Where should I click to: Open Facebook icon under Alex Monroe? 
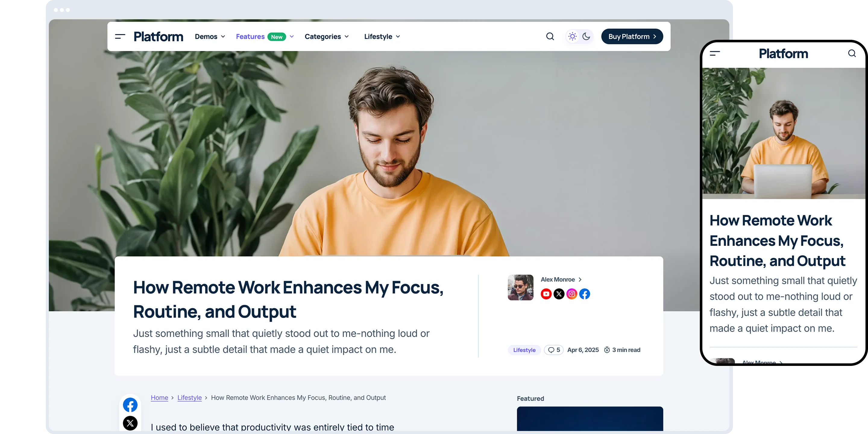585,294
